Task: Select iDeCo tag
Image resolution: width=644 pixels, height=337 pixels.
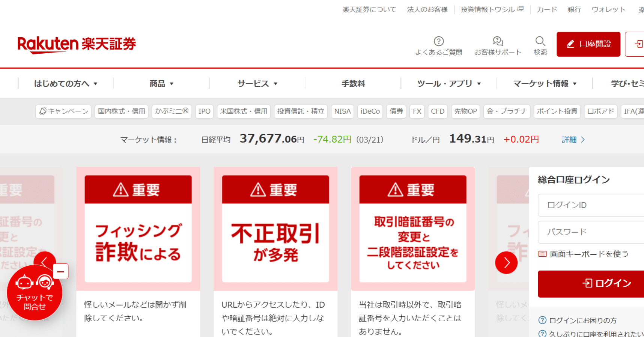Action: (370, 111)
